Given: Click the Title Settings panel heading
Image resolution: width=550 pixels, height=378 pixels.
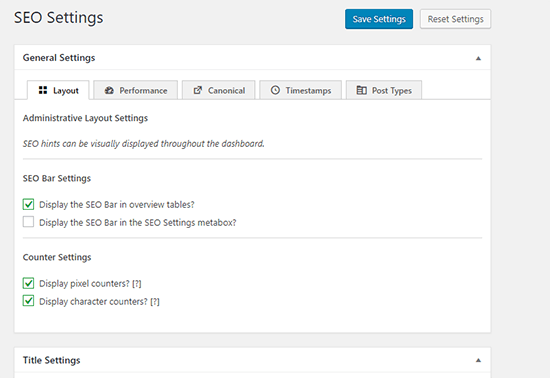Looking at the screenshot, I should [52, 360].
